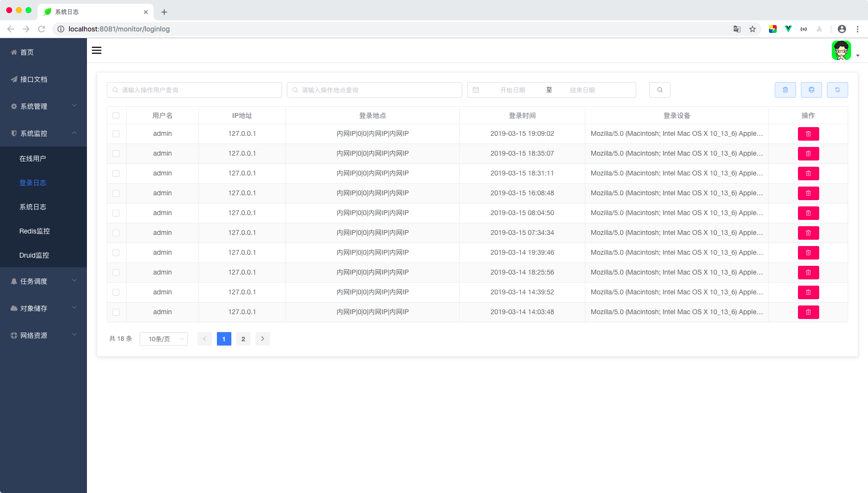Check the row with time 07:34:34
This screenshot has height=493, width=868.
pos(116,233)
